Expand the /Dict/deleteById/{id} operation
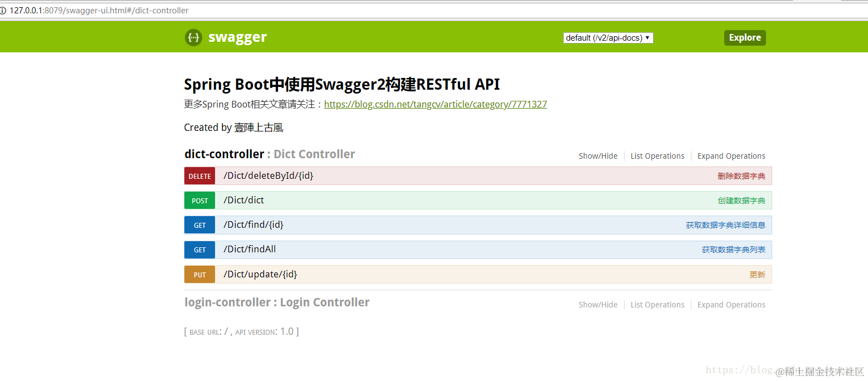Viewport: 868px width, 381px height. pos(269,175)
